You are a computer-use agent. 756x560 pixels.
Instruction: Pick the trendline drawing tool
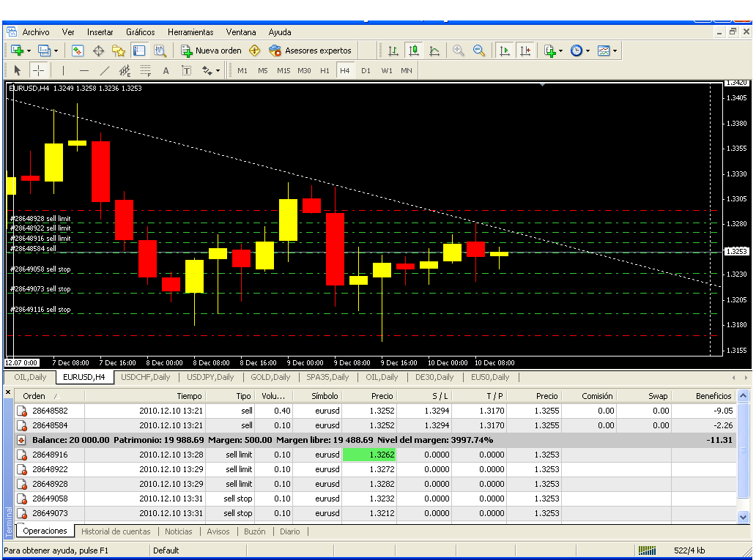(105, 71)
